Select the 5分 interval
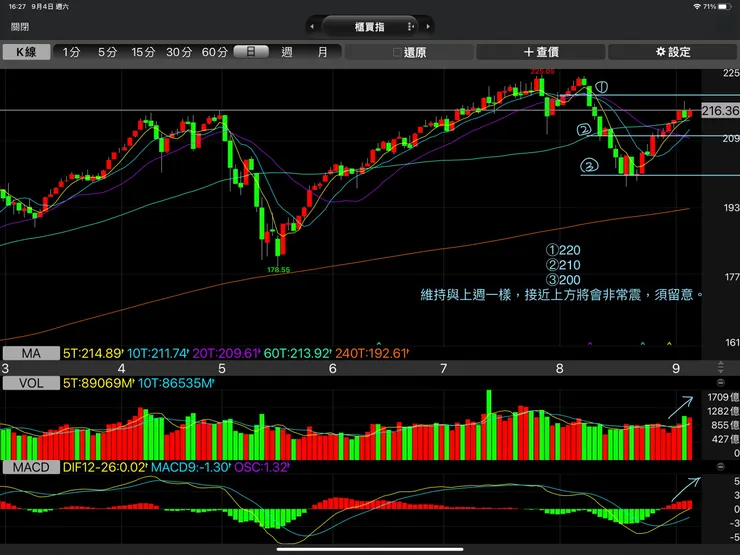Screen dimensions: 740x555 coord(107,52)
